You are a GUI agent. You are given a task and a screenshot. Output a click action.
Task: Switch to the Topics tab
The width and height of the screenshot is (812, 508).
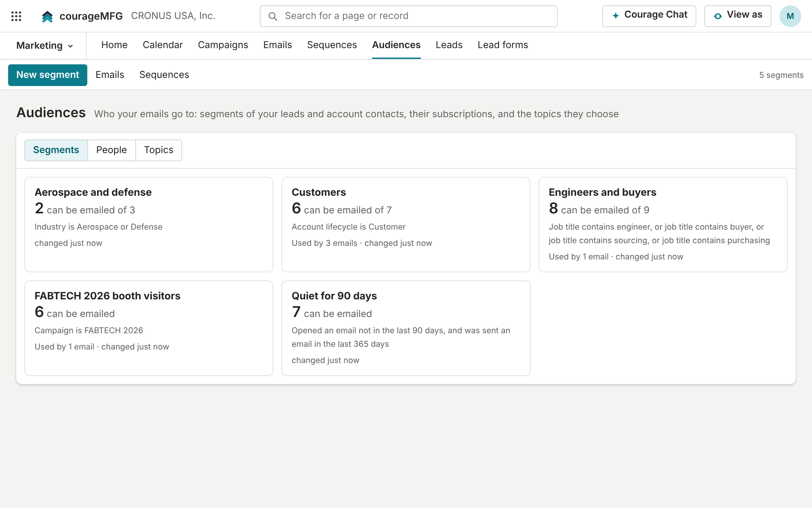point(159,150)
